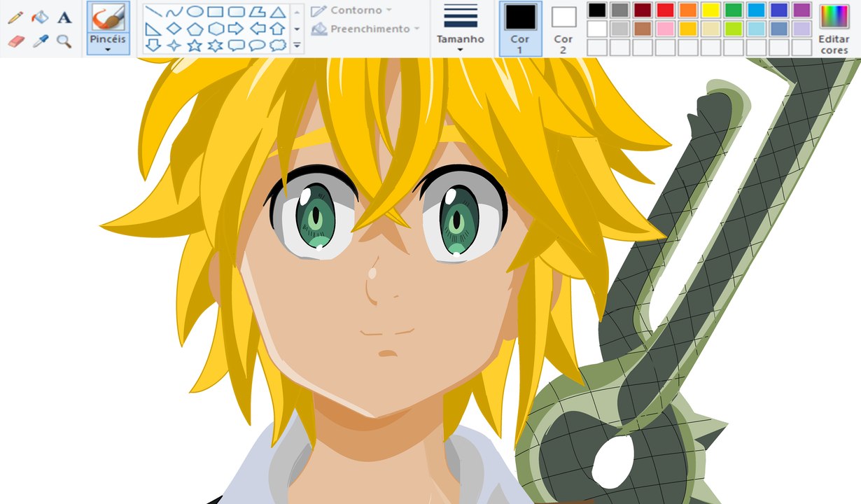861x504 pixels.
Task: Pick the purple color swatch
Action: (802, 10)
